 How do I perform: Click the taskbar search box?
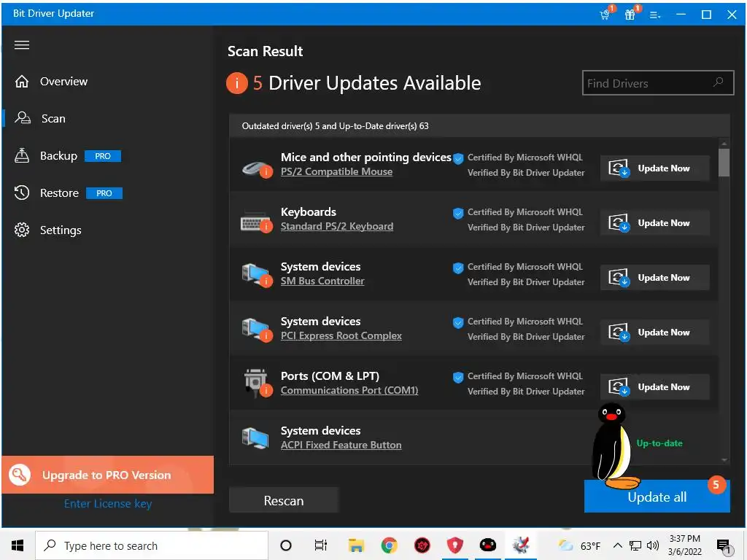(x=152, y=545)
